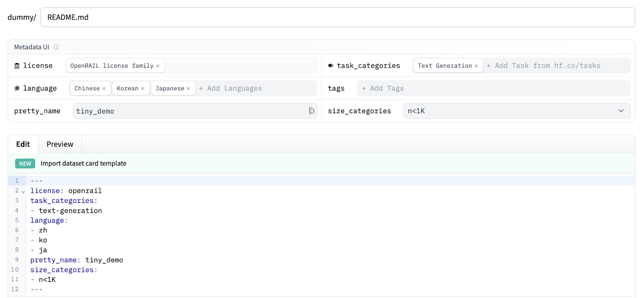
Task: Remove the Korean language tag
Action: pos(142,89)
